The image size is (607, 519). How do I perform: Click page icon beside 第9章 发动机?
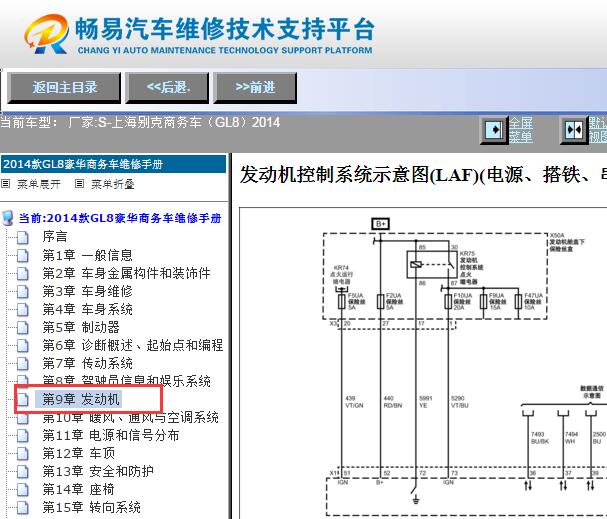point(23,399)
